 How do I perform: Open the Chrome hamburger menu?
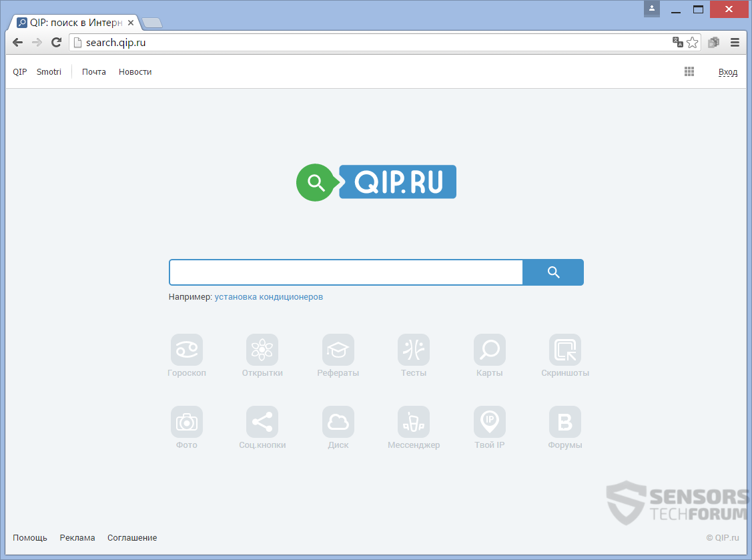(x=735, y=42)
